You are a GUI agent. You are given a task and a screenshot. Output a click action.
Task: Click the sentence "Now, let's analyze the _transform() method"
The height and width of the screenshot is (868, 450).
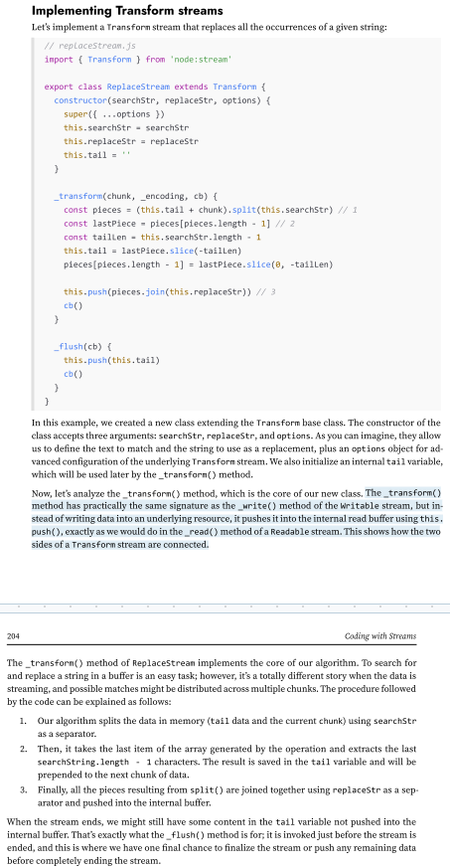click(x=198, y=493)
